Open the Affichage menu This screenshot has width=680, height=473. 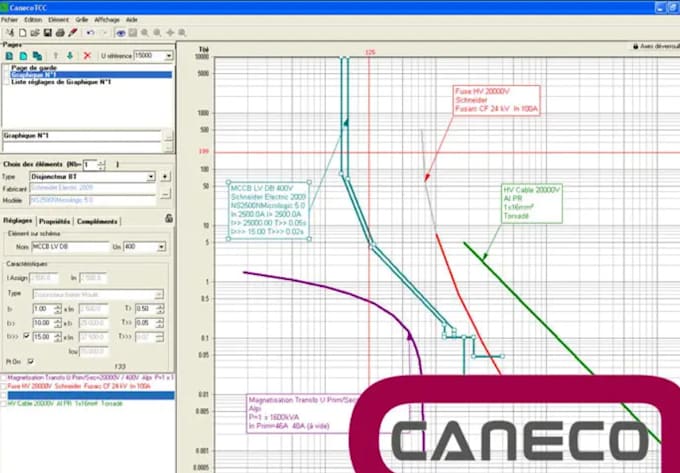(x=107, y=20)
